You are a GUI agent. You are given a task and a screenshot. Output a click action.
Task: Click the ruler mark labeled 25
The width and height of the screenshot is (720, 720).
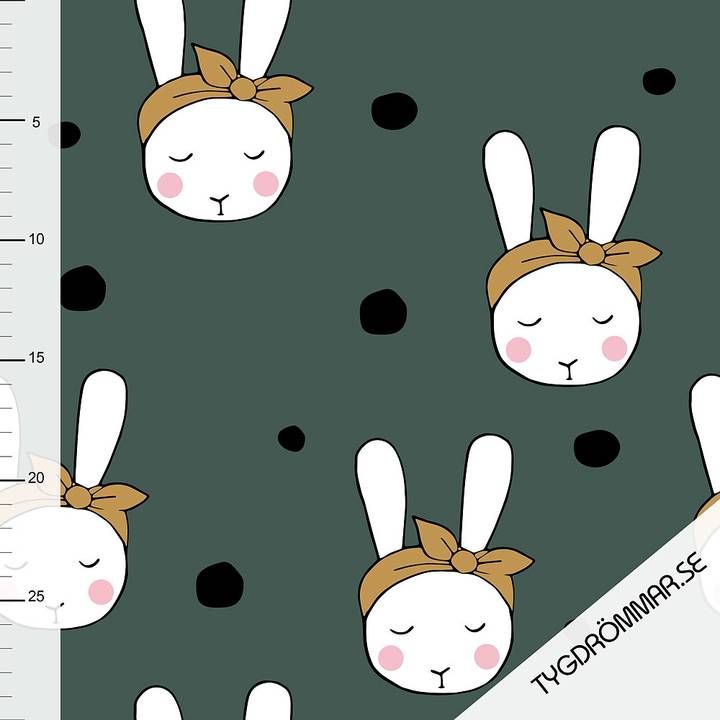pyautogui.click(x=36, y=596)
